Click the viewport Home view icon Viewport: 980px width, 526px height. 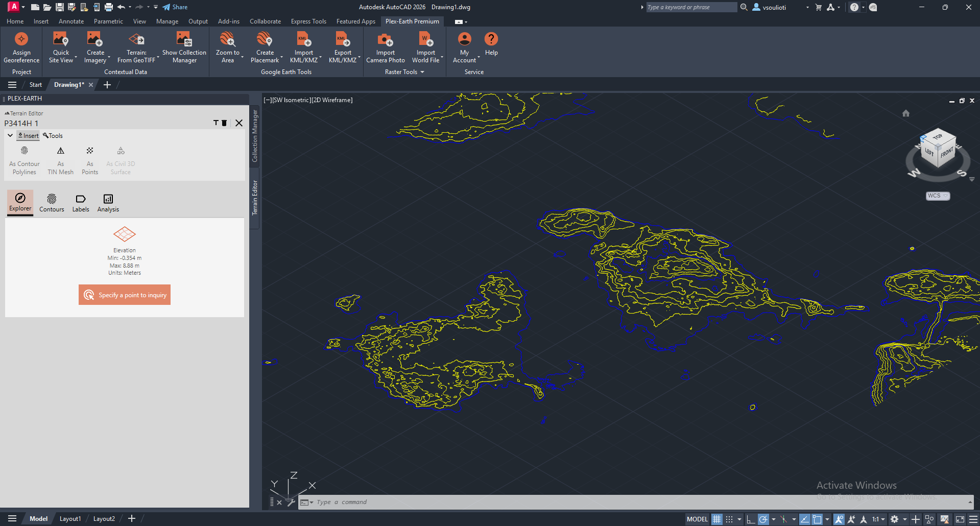coord(906,113)
